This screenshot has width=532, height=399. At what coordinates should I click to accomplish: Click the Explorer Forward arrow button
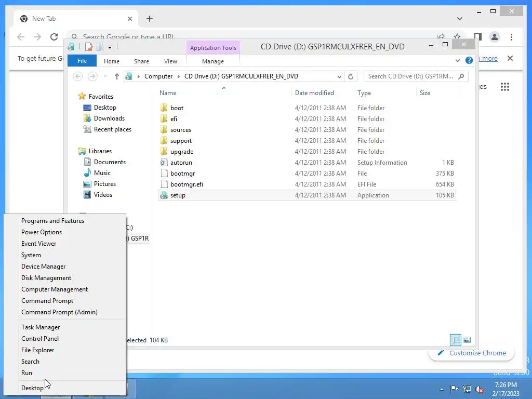[92, 76]
